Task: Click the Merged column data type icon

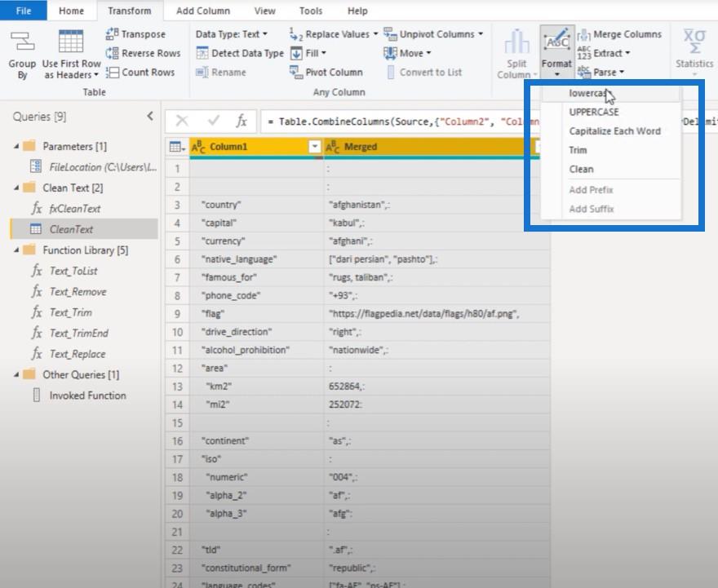Action: tap(332, 147)
